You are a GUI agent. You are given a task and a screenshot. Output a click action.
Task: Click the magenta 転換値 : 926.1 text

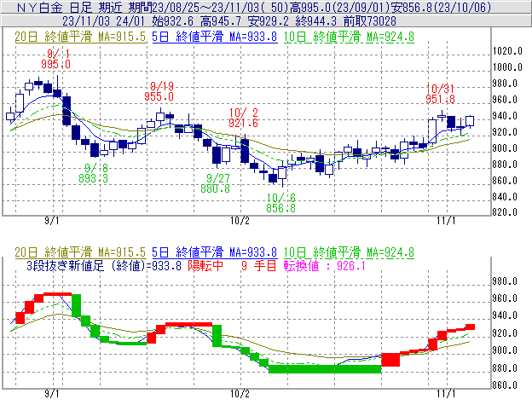324,265
